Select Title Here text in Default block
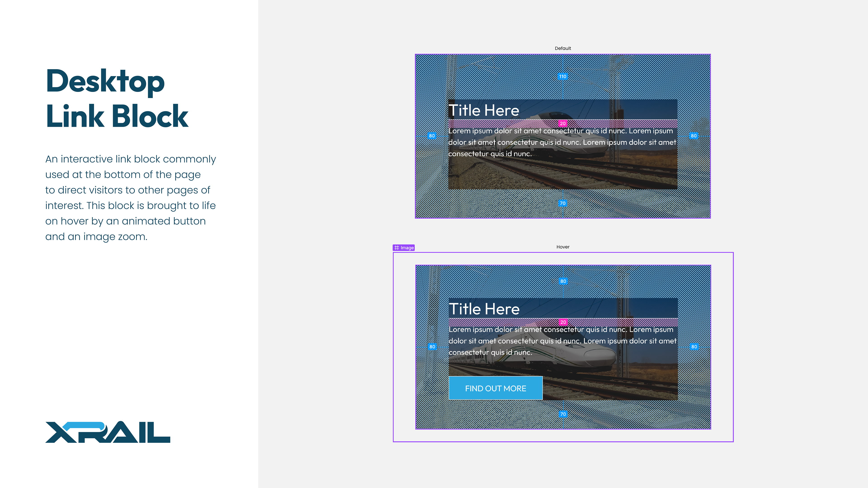This screenshot has height=488, width=868. point(484,110)
